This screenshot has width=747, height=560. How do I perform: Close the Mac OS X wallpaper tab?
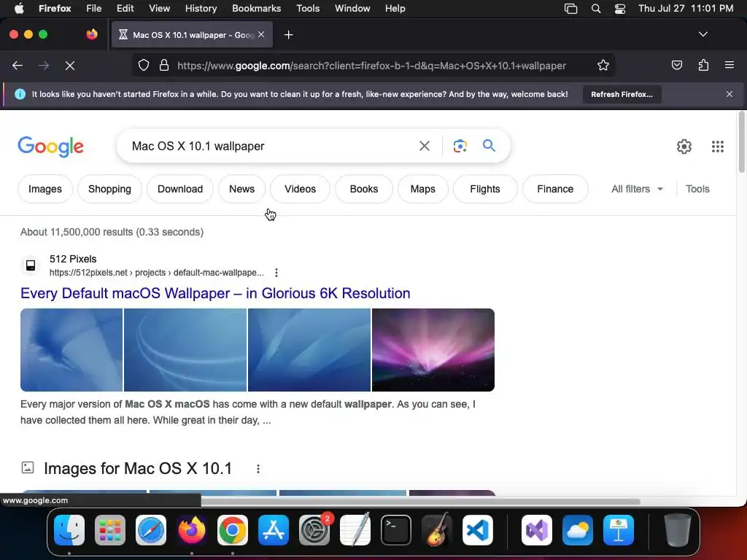[x=261, y=34]
